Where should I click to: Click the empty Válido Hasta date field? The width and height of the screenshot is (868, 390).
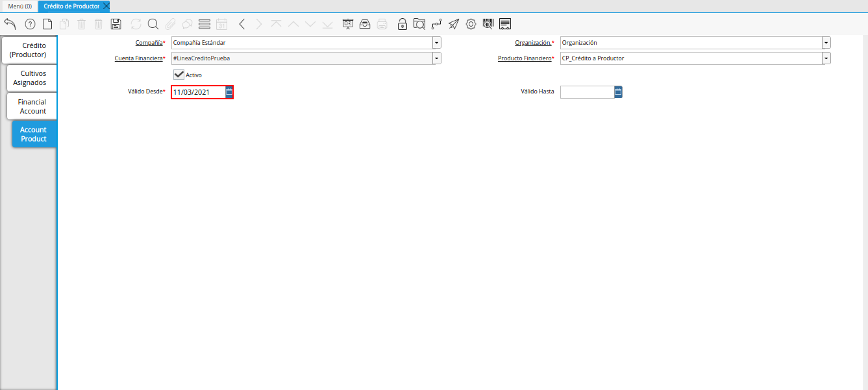[587, 92]
